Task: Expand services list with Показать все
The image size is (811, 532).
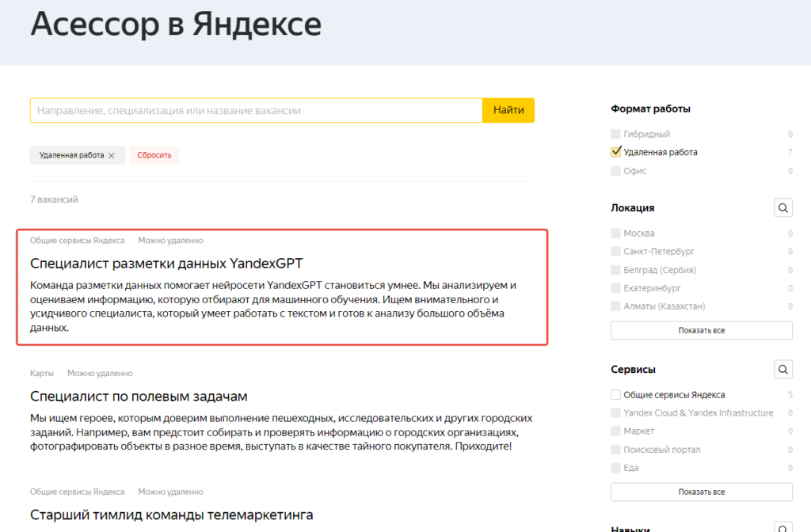Action: (702, 492)
